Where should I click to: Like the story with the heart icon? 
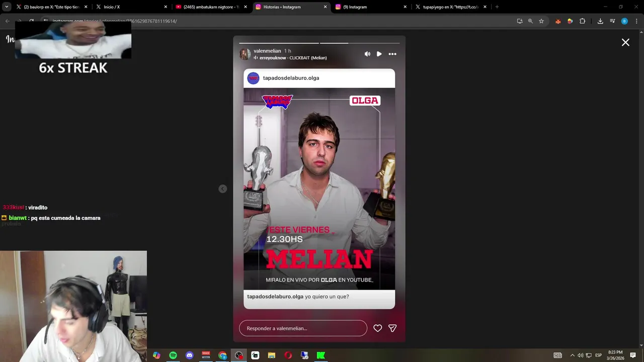click(x=378, y=328)
